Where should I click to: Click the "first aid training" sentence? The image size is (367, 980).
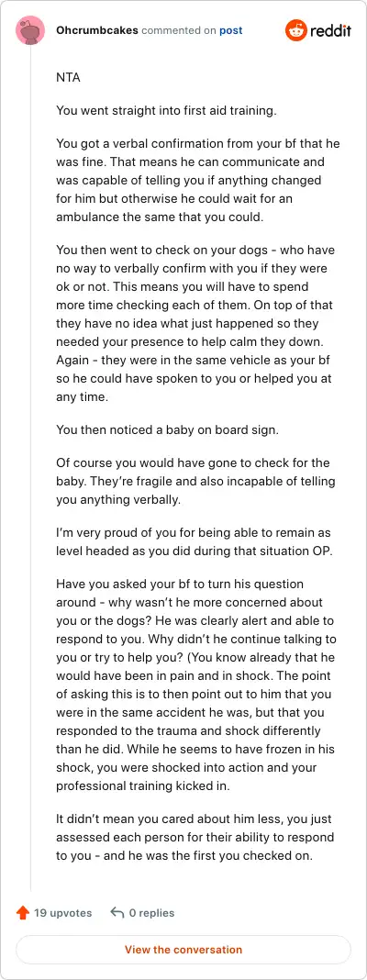[x=166, y=111]
